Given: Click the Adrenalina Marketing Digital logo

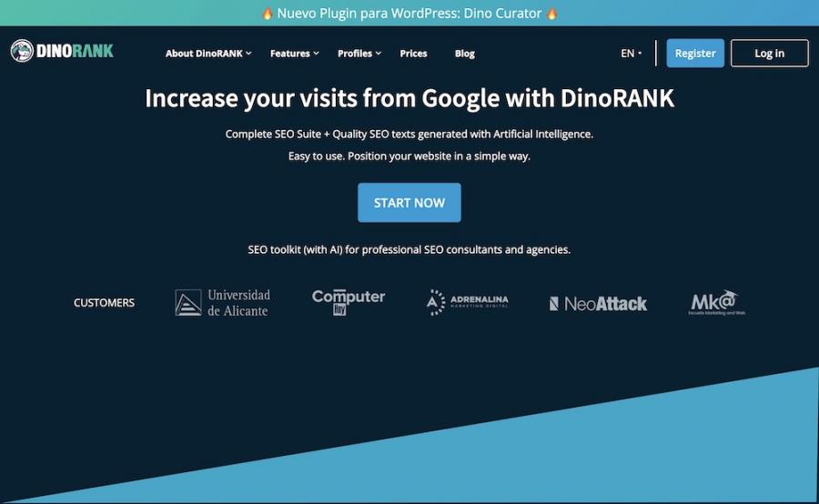Looking at the screenshot, I should (x=467, y=302).
